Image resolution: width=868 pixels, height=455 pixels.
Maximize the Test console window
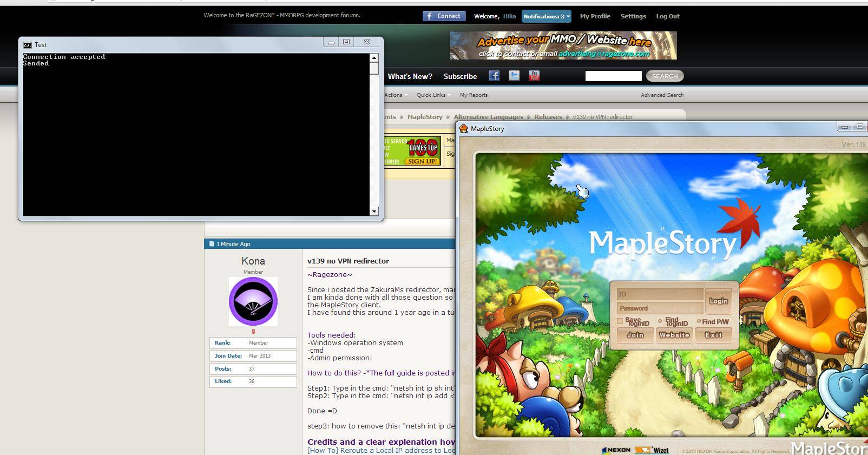346,42
